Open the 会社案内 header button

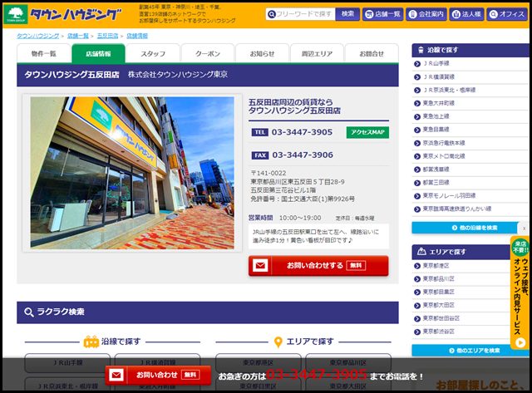point(426,14)
